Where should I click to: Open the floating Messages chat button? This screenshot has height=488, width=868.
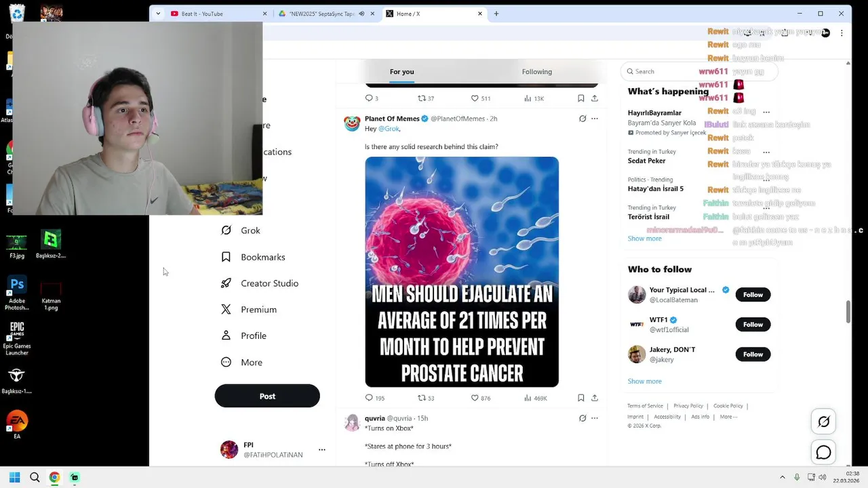tap(823, 452)
